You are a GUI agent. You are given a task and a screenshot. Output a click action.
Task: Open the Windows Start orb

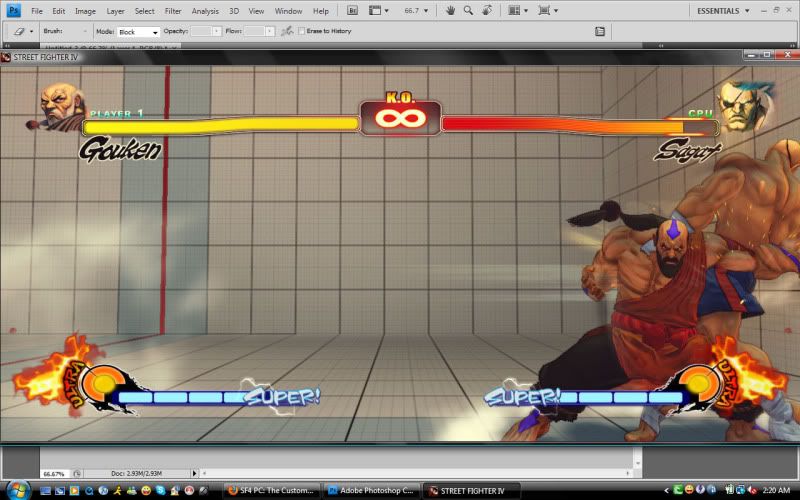click(x=17, y=490)
